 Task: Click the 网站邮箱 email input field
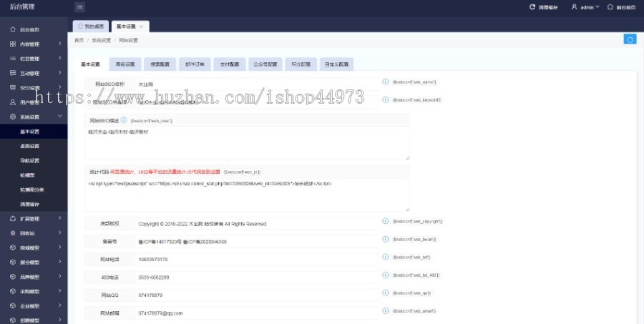256,313
